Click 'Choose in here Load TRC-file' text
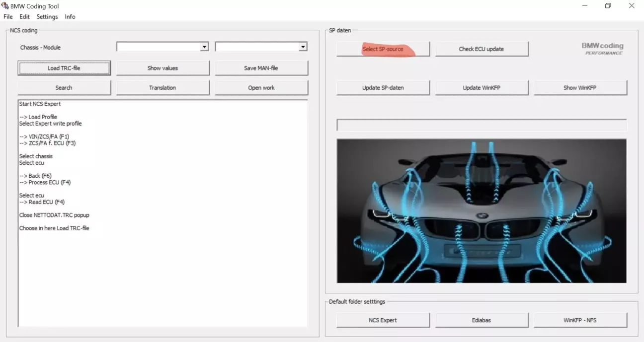 (54, 228)
